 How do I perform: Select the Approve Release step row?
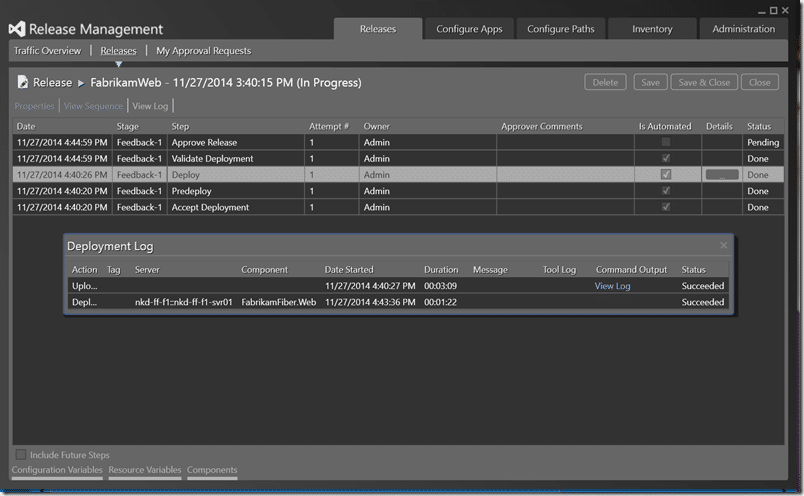coord(398,142)
